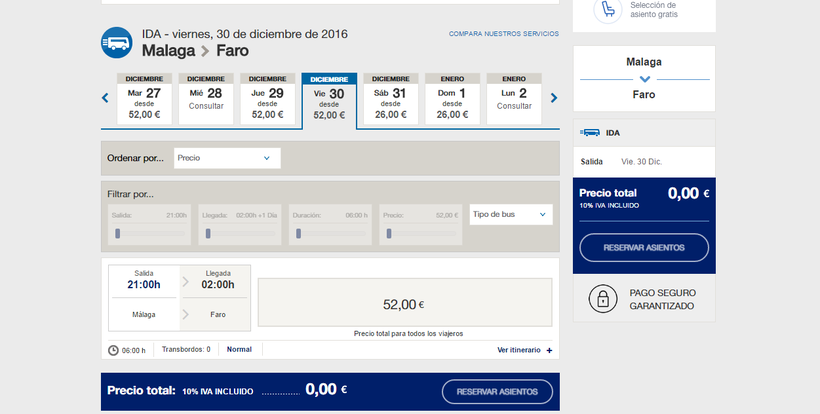Open the Ordenar por Precio dropdown

pos(227,158)
